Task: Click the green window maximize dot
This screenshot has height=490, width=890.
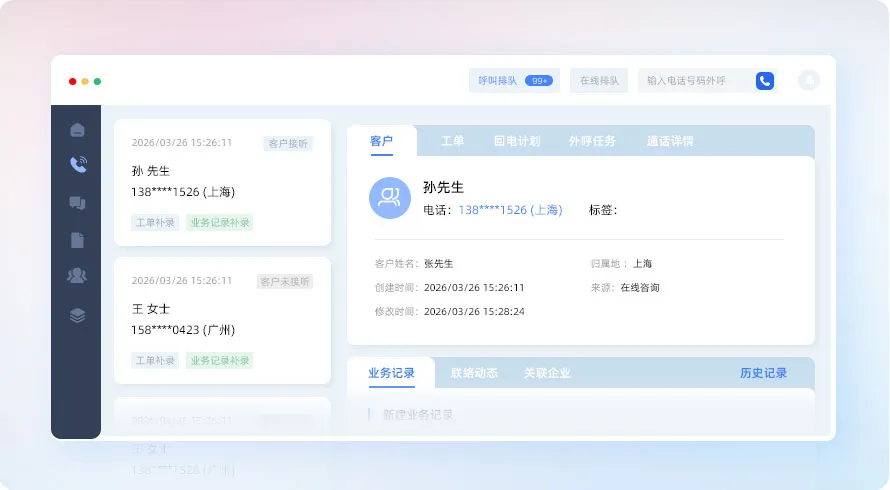Action: point(98,81)
